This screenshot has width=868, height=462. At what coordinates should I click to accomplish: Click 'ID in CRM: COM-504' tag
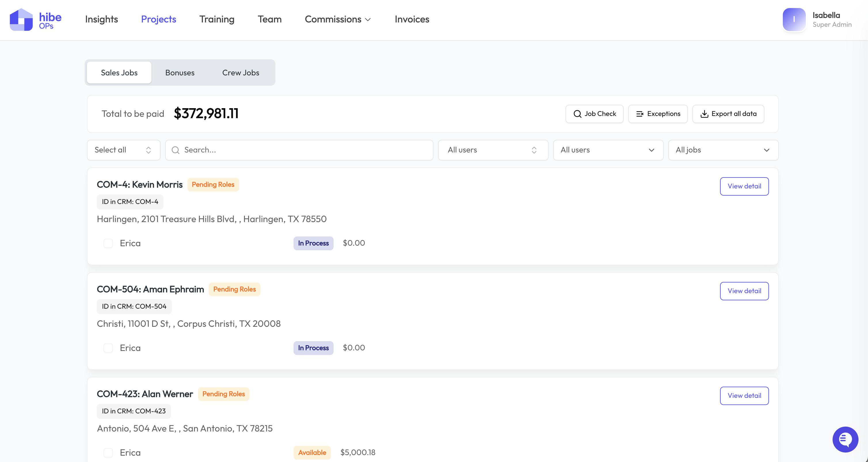134,306
